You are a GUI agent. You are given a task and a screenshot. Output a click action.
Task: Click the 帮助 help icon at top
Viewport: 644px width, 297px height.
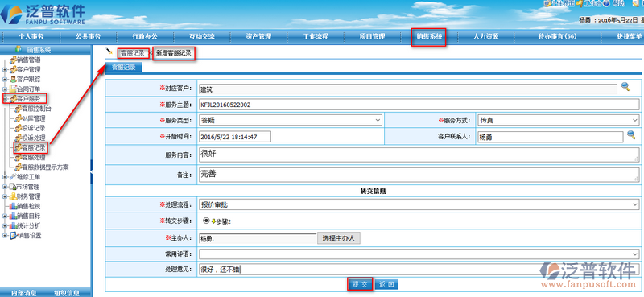[606, 3]
